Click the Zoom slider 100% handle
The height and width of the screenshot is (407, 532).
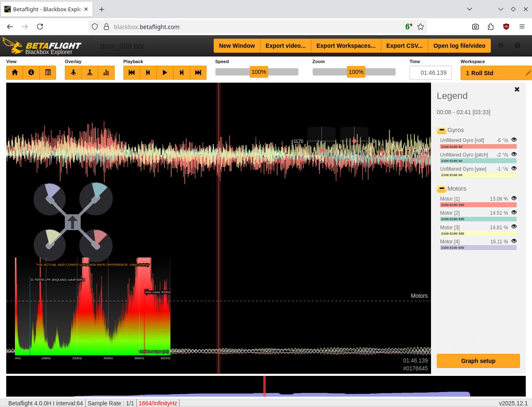coord(356,72)
